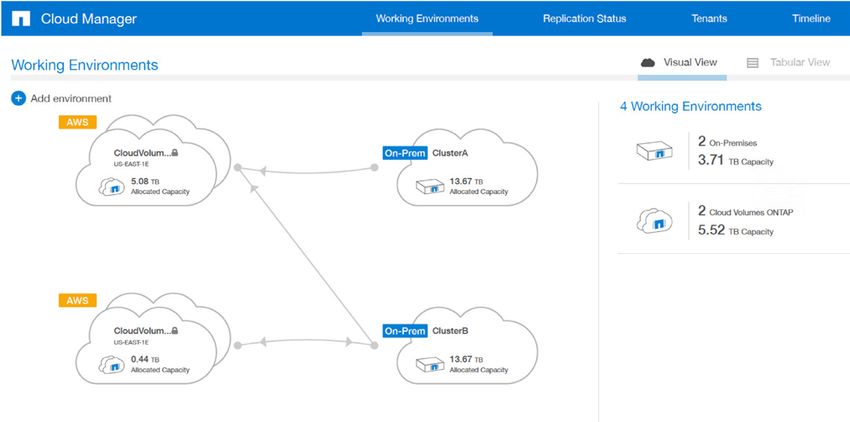Viewport: 850px width, 422px height.
Task: Select the ClusterA name label
Action: tap(450, 153)
